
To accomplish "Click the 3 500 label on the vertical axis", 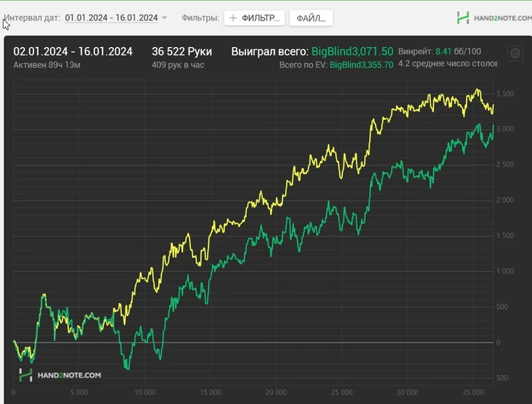I will [x=505, y=93].
